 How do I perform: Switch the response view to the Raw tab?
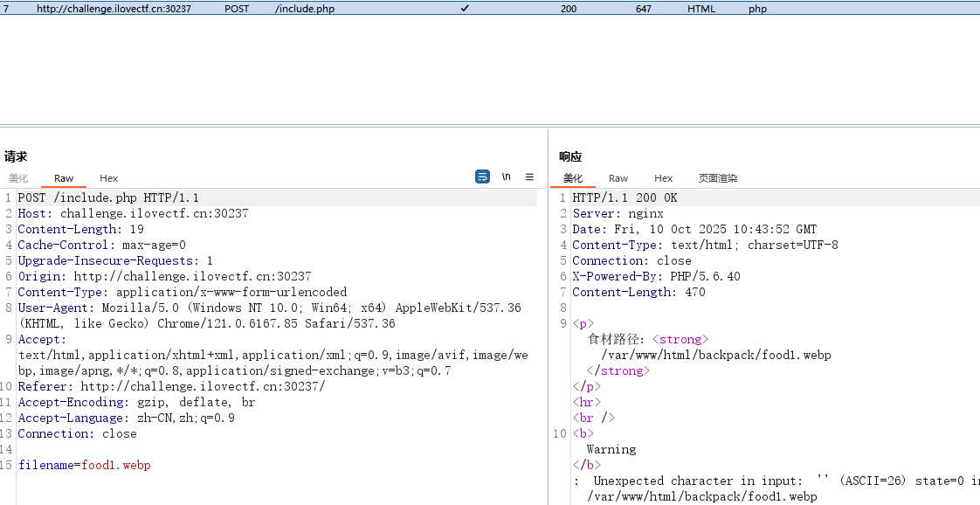click(618, 178)
